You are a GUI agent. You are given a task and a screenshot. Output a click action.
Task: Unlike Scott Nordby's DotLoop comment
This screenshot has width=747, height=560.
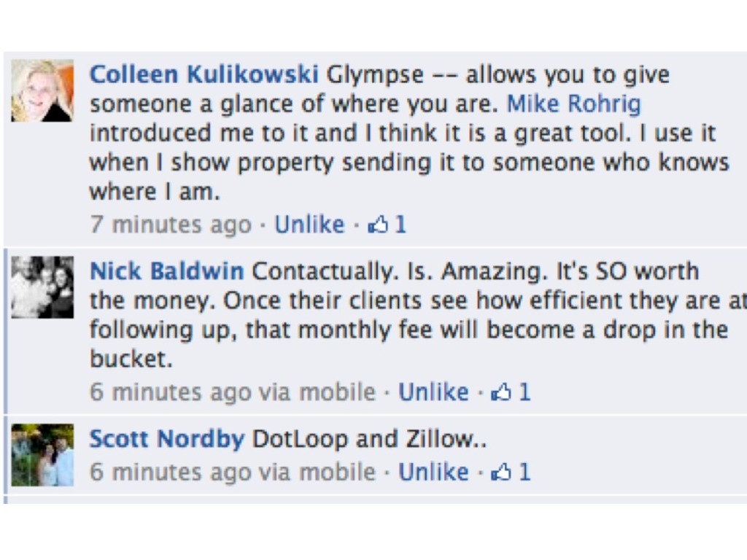[433, 472]
